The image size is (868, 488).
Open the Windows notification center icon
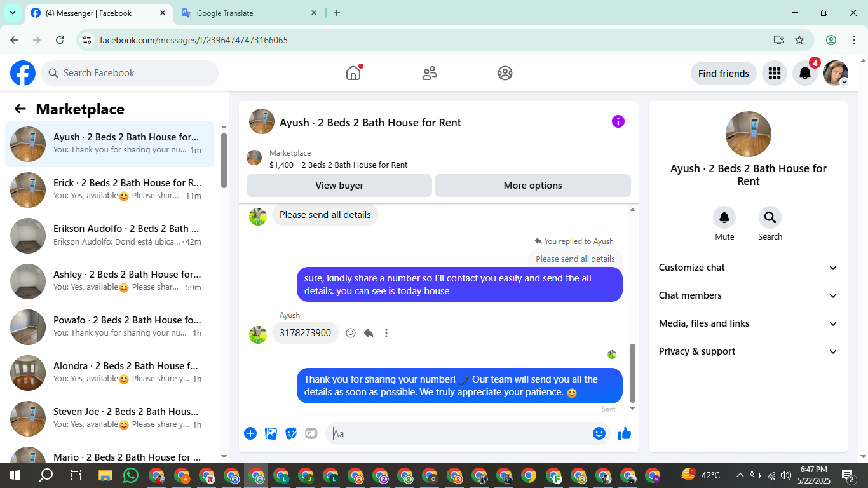coord(848,475)
